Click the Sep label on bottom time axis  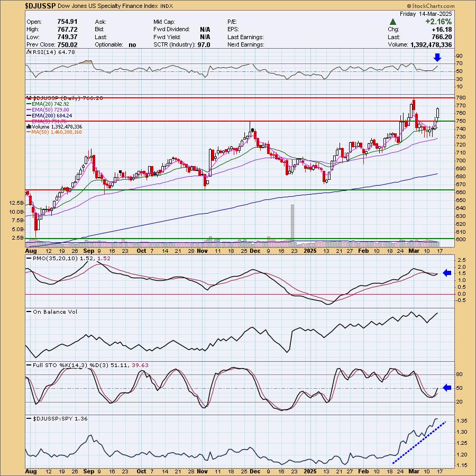89,471
